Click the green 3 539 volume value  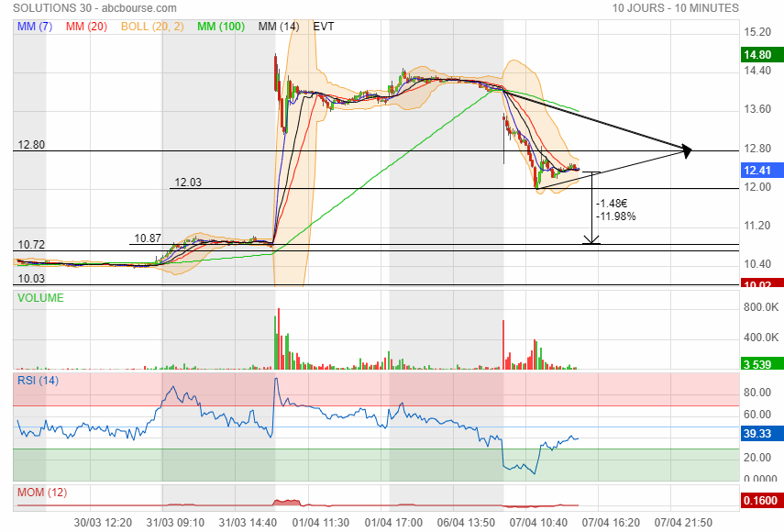762,364
